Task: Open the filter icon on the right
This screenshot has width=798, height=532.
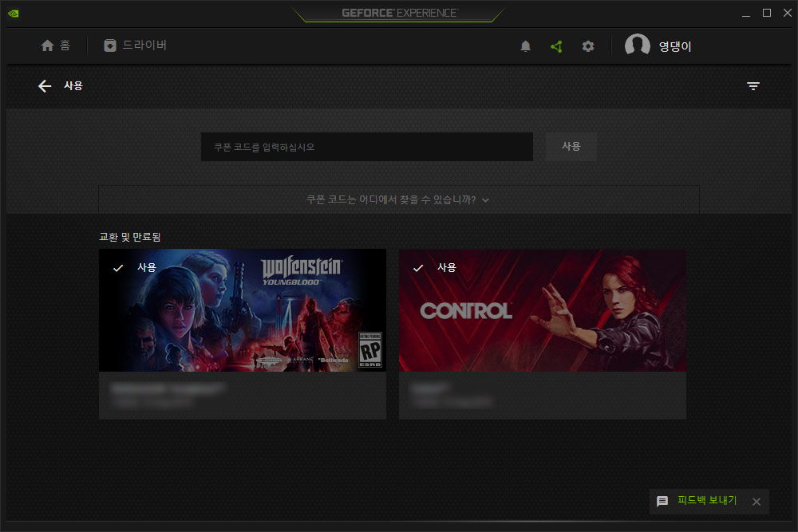Action: coord(753,86)
